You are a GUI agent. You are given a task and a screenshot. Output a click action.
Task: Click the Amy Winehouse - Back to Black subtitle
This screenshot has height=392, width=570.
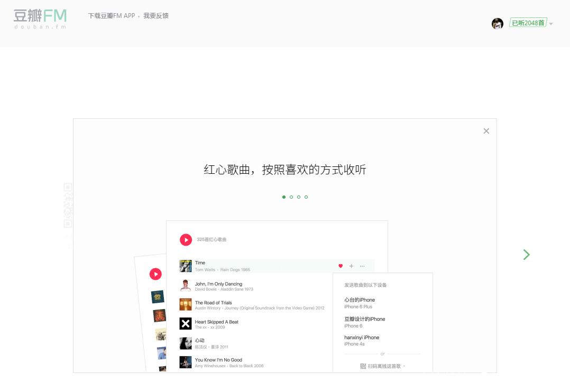point(229,366)
